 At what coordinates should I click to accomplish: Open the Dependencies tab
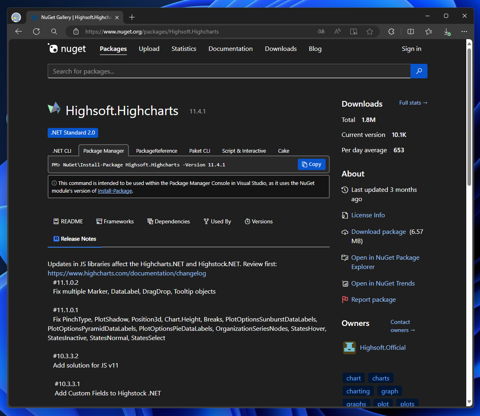169,221
